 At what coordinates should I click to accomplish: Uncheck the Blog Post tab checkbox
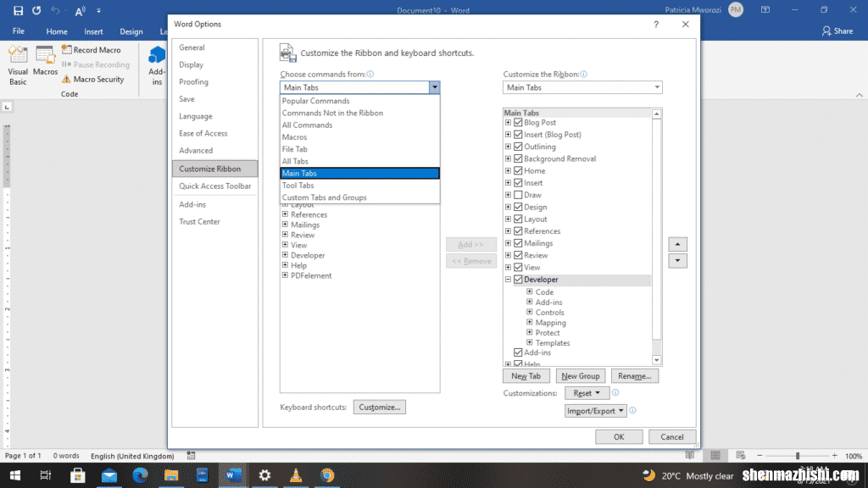518,122
